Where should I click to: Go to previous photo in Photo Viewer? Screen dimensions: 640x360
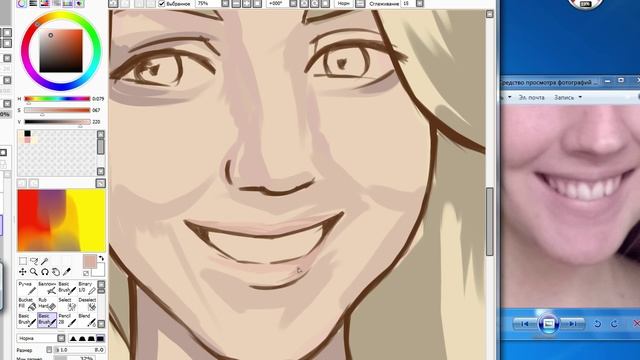(x=525, y=324)
